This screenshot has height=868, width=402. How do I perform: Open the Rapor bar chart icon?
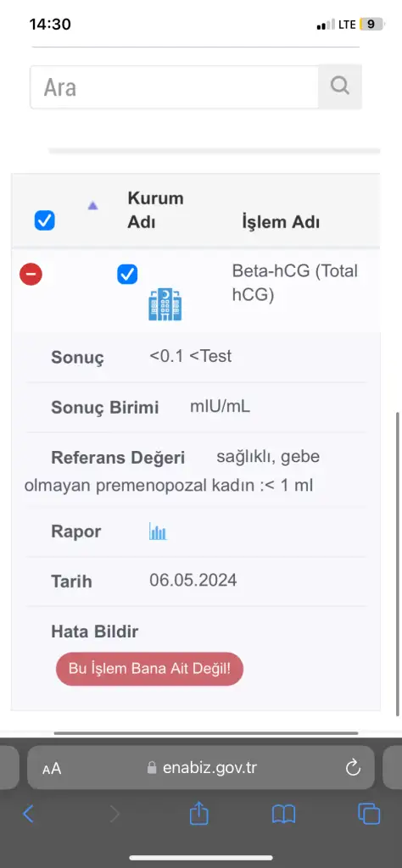click(158, 531)
